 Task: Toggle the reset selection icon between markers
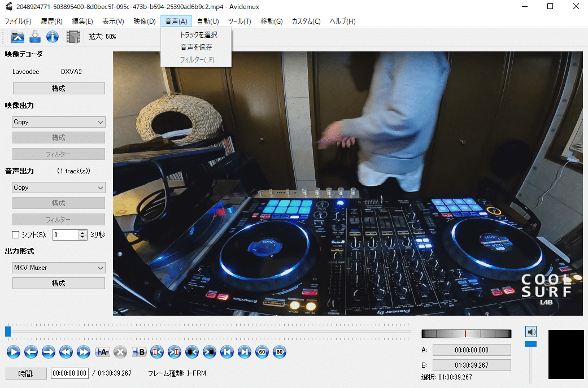[x=119, y=352]
